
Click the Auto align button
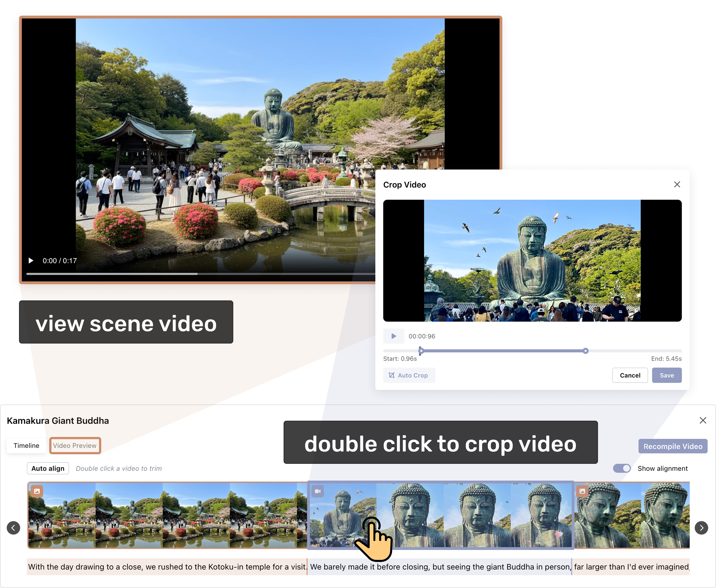pos(48,469)
